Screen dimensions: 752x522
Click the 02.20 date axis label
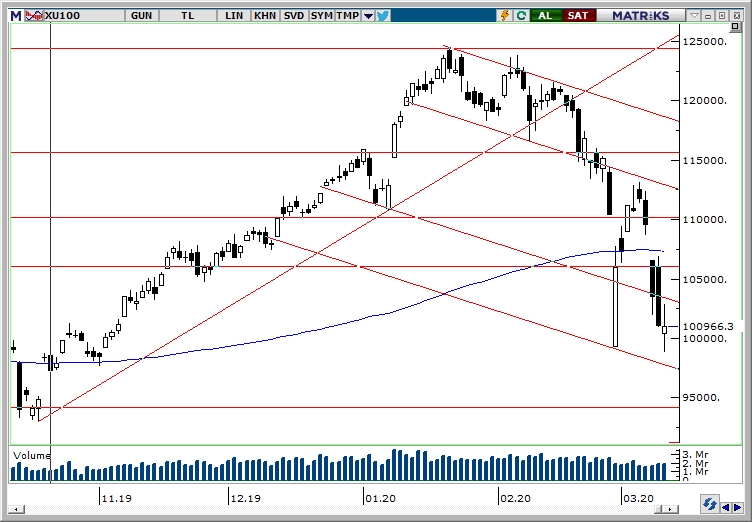[516, 498]
